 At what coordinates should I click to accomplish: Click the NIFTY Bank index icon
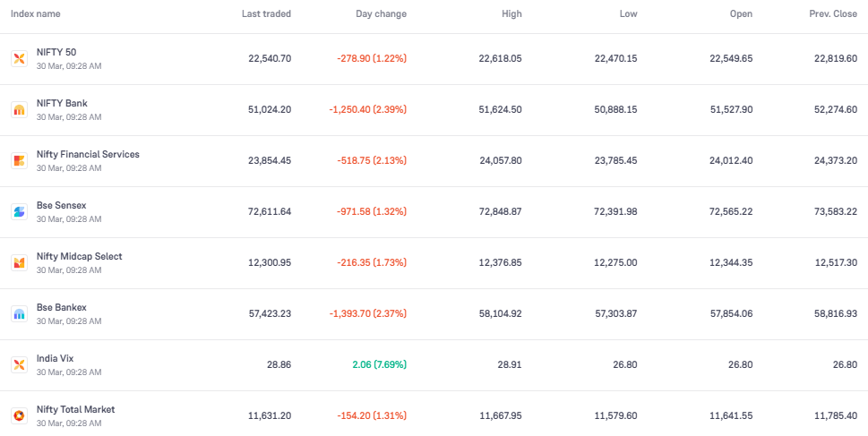[x=19, y=110]
